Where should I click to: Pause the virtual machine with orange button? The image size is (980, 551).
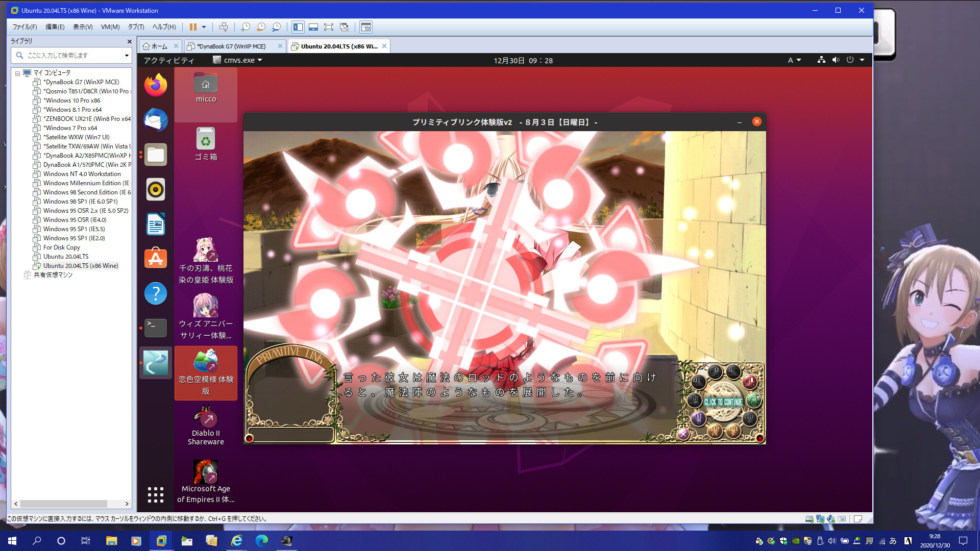(193, 27)
